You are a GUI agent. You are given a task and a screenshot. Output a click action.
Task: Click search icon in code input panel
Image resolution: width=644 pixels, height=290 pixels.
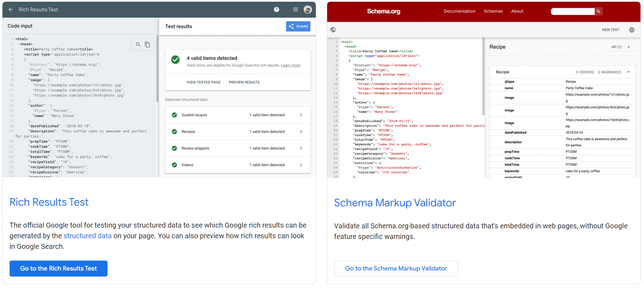tap(138, 44)
